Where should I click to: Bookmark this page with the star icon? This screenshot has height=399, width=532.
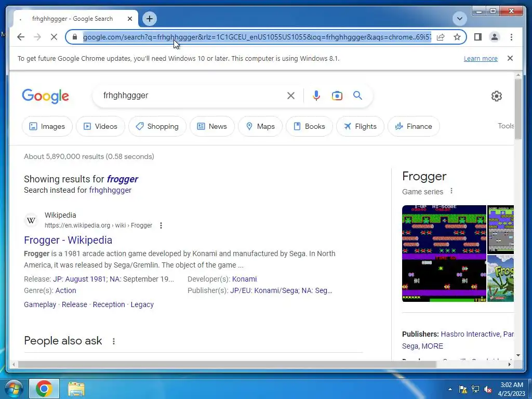(457, 37)
